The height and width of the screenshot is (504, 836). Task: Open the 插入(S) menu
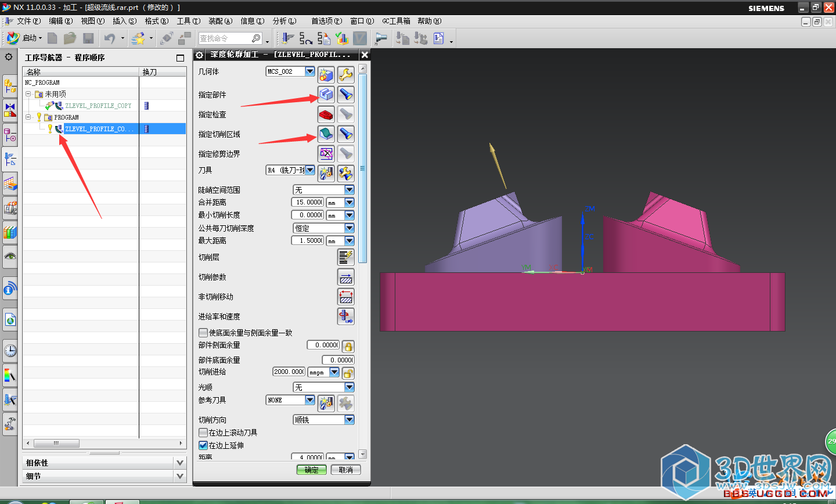click(x=124, y=21)
